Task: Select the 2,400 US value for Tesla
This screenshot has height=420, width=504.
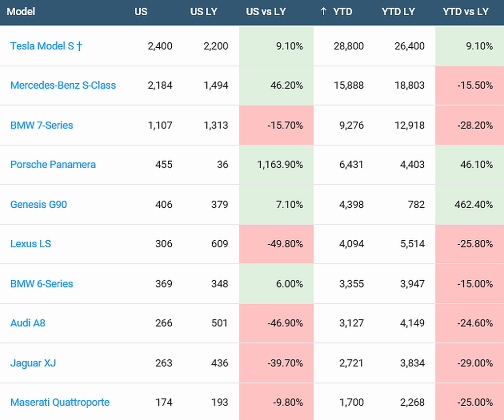Action: click(160, 46)
